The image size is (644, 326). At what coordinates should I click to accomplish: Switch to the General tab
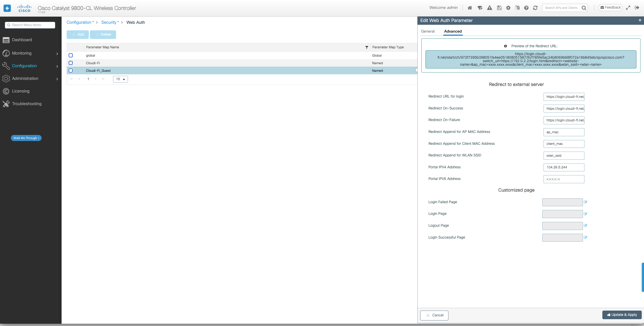(428, 31)
